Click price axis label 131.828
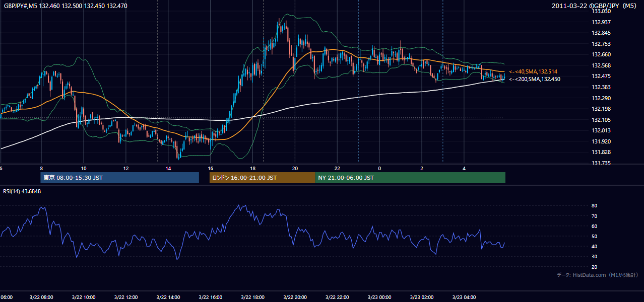Screen dimensions: 644x302 601,153
